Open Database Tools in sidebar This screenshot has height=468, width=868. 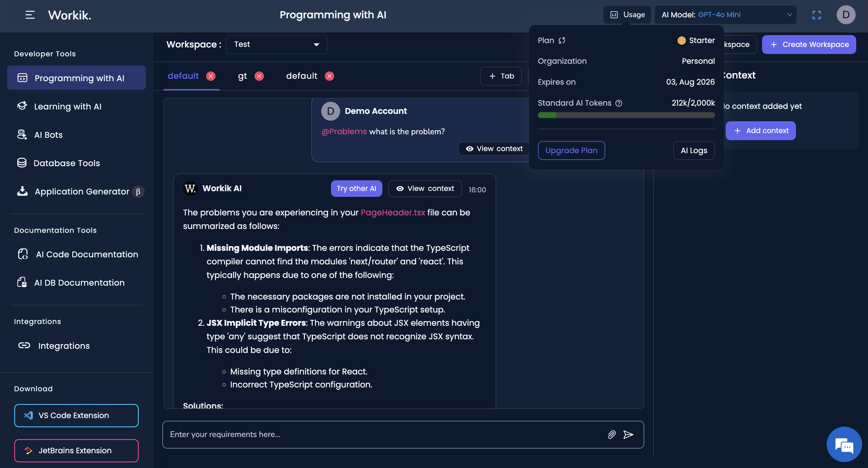(67, 163)
